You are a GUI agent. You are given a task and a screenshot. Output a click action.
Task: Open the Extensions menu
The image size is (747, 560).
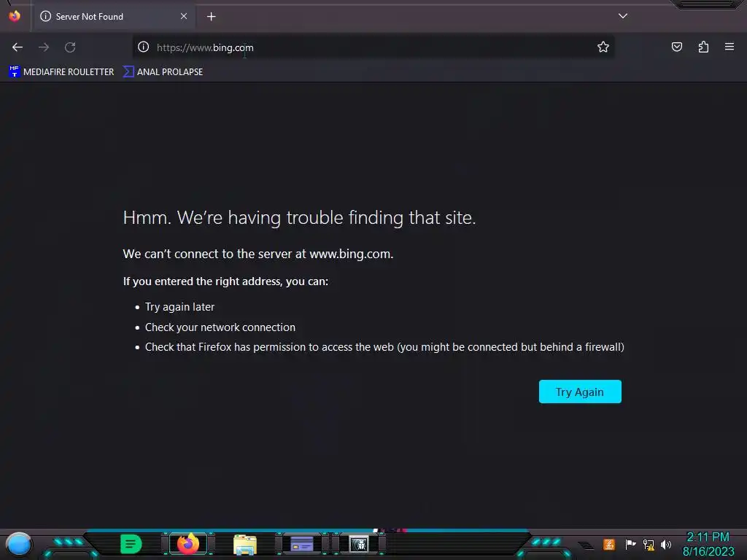(x=703, y=47)
